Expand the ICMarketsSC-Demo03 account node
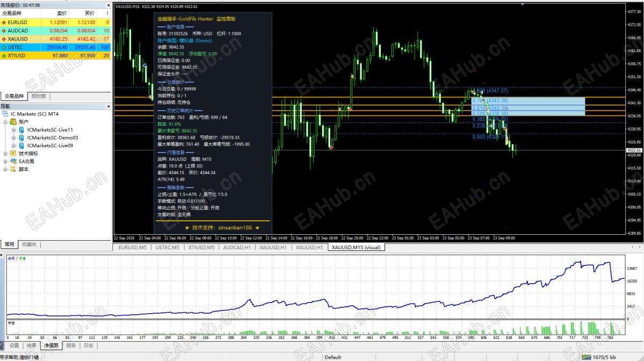This screenshot has width=644, height=361. pos(13,138)
